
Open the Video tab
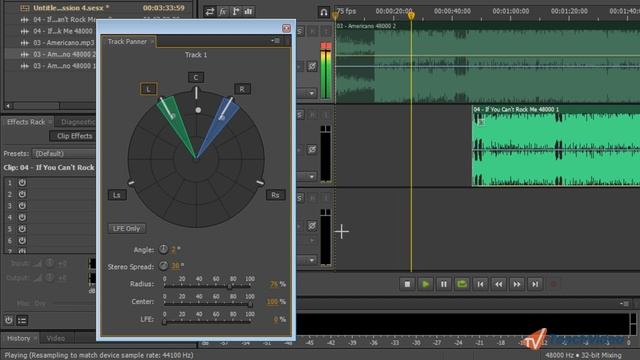pos(56,338)
